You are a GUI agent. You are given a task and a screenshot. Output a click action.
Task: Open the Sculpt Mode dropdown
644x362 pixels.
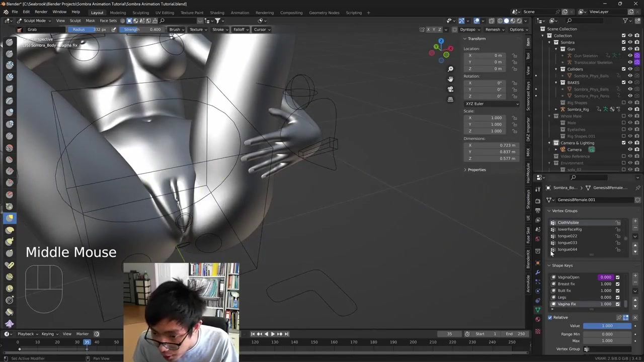34,21
